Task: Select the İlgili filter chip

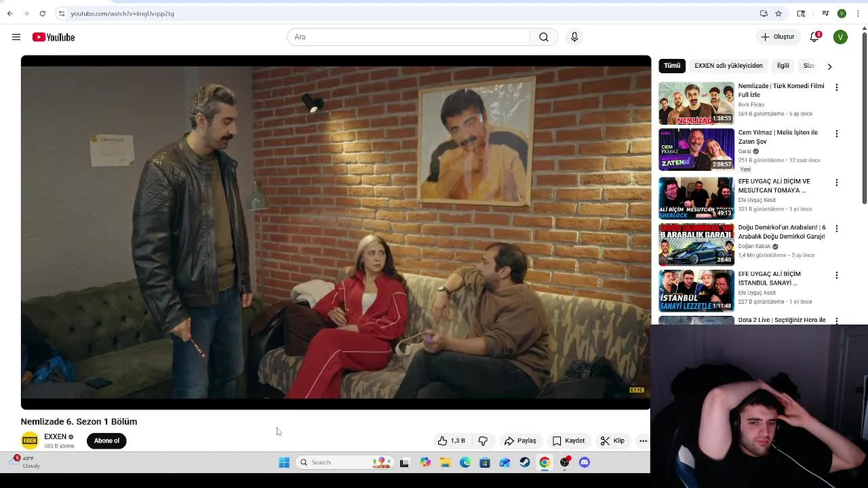Action: [783, 66]
